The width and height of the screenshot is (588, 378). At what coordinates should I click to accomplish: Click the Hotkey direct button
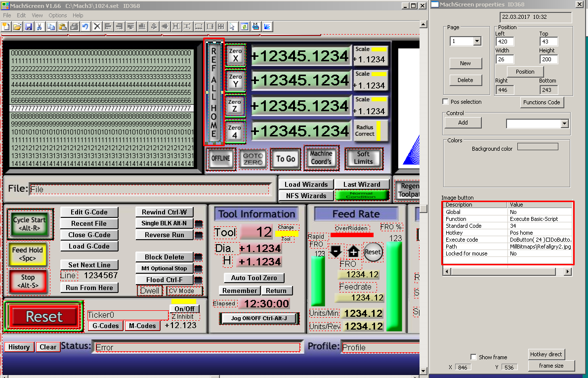point(546,354)
